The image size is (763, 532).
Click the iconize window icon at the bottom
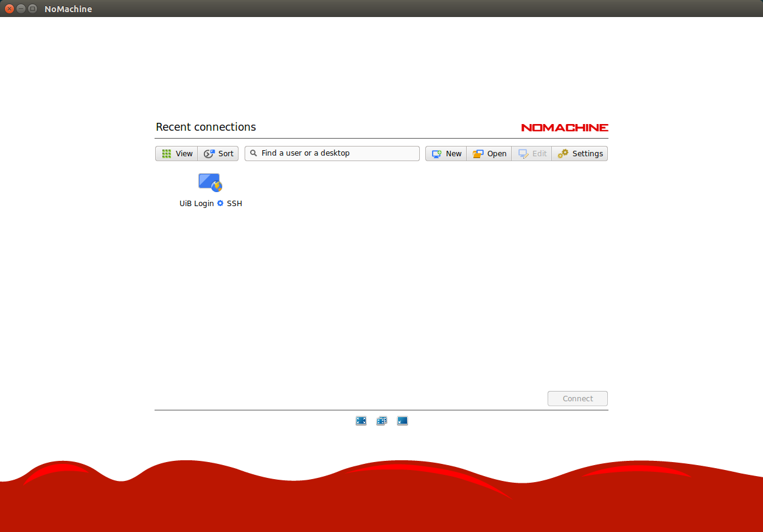click(402, 421)
